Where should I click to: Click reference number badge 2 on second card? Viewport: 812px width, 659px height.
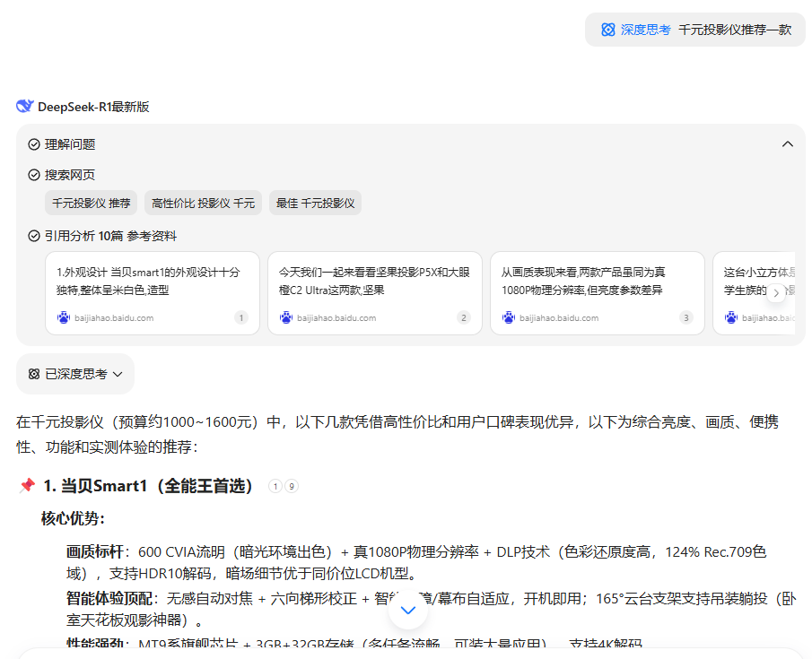[464, 317]
